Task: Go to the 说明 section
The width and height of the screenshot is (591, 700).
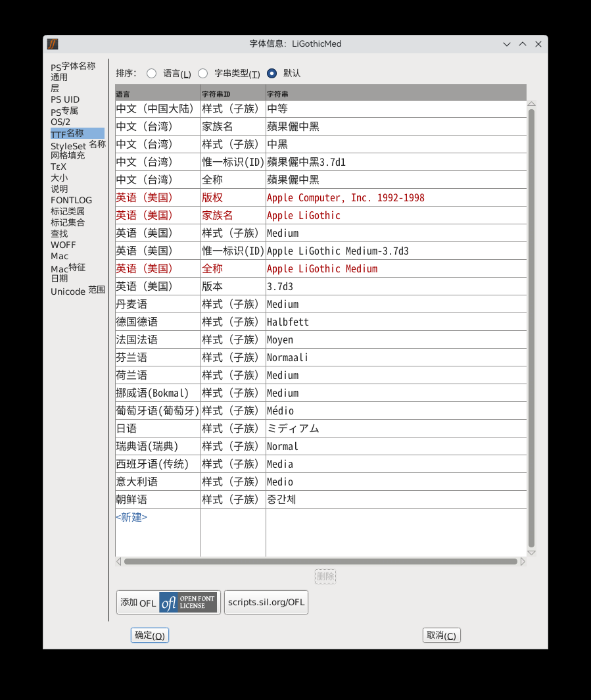Action: click(59, 189)
